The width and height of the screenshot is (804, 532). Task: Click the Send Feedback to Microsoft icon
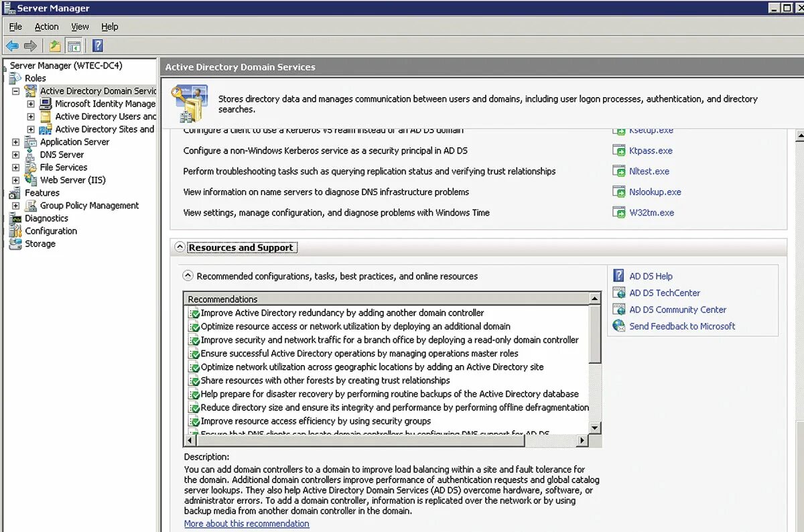[x=619, y=326]
